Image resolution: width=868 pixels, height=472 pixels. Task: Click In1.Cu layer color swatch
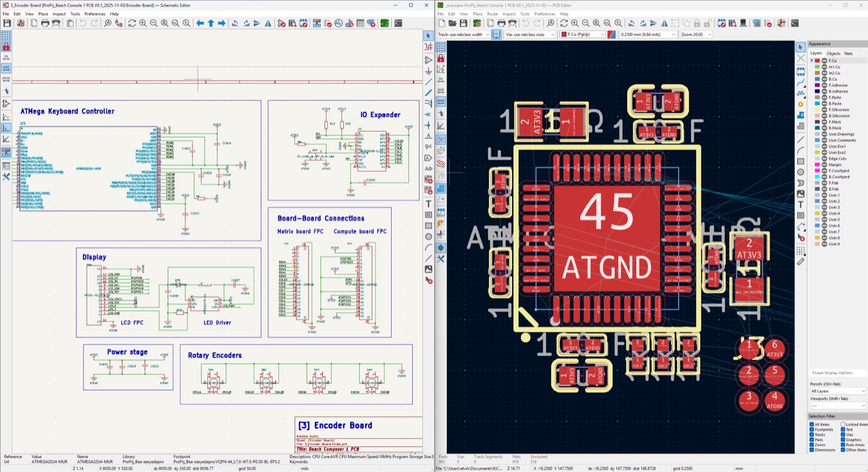[818, 67]
